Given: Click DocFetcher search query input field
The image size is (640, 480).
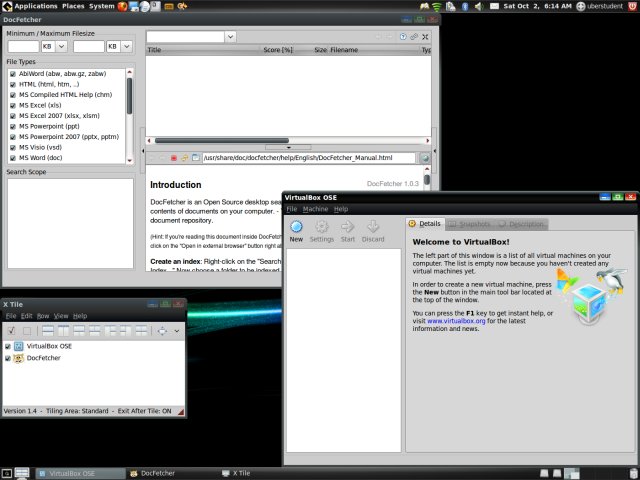Looking at the screenshot, I should point(185,37).
